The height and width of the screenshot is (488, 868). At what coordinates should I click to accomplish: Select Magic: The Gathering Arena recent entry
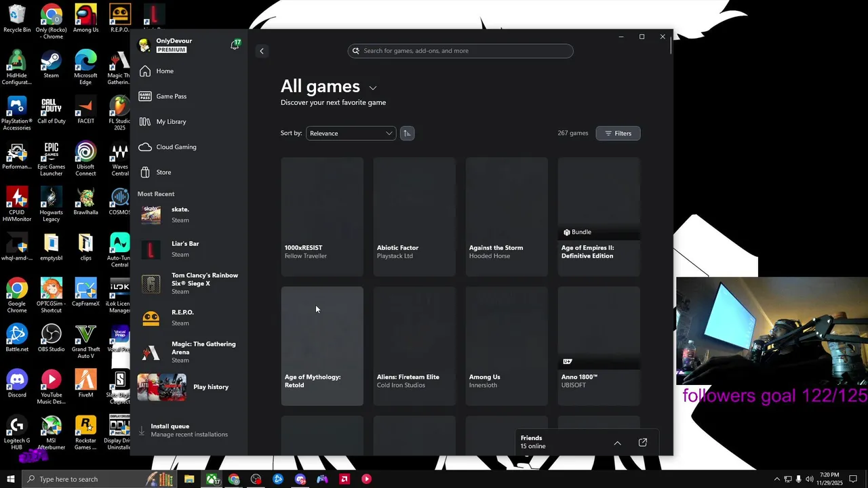click(x=190, y=352)
